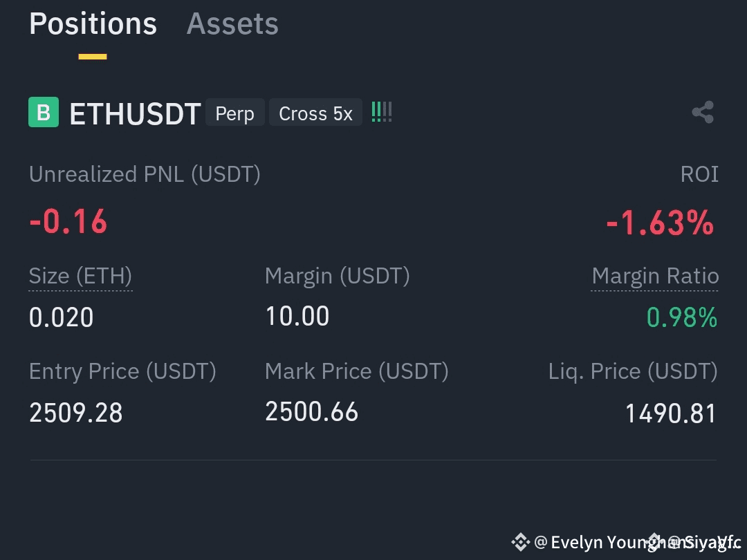Click the ROI value -1.63%

pos(661,223)
